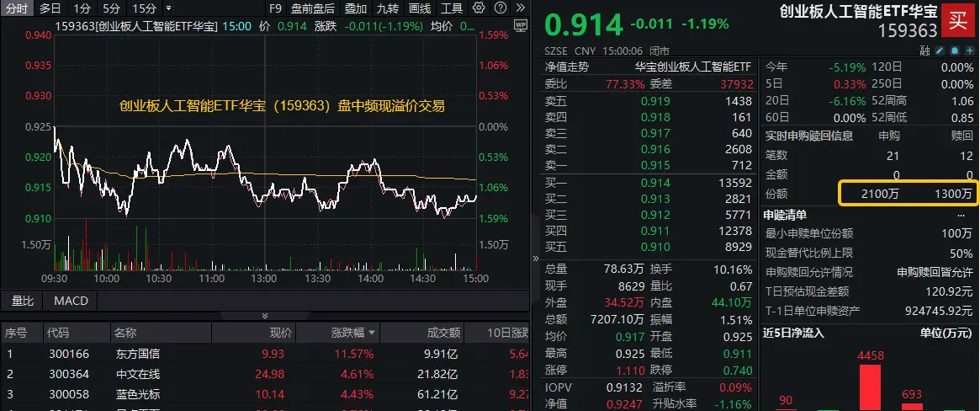Click the 叠加 overlay button
The width and height of the screenshot is (980, 411).
pos(357,8)
